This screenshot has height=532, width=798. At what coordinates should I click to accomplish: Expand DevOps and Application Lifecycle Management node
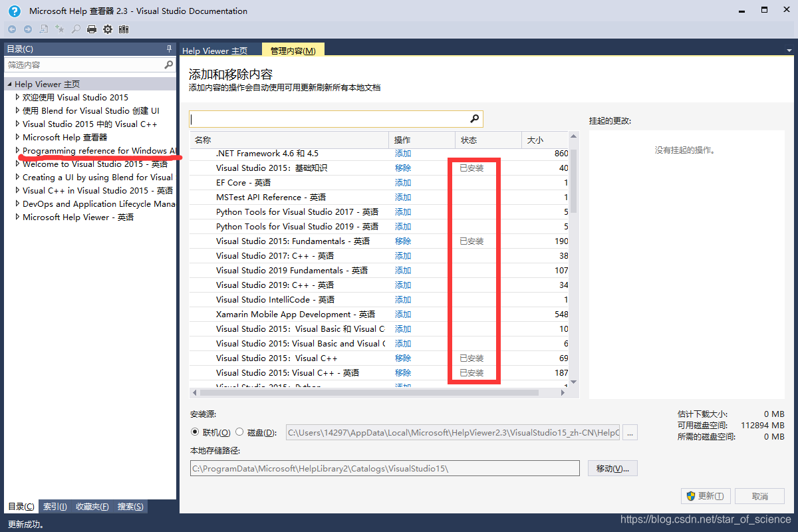(17, 203)
